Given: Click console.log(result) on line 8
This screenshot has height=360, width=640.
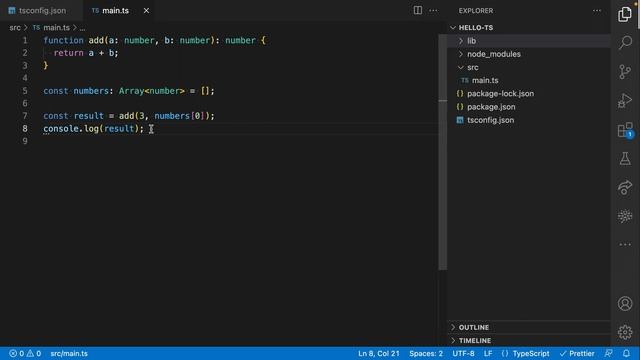Looking at the screenshot, I should point(93,129).
